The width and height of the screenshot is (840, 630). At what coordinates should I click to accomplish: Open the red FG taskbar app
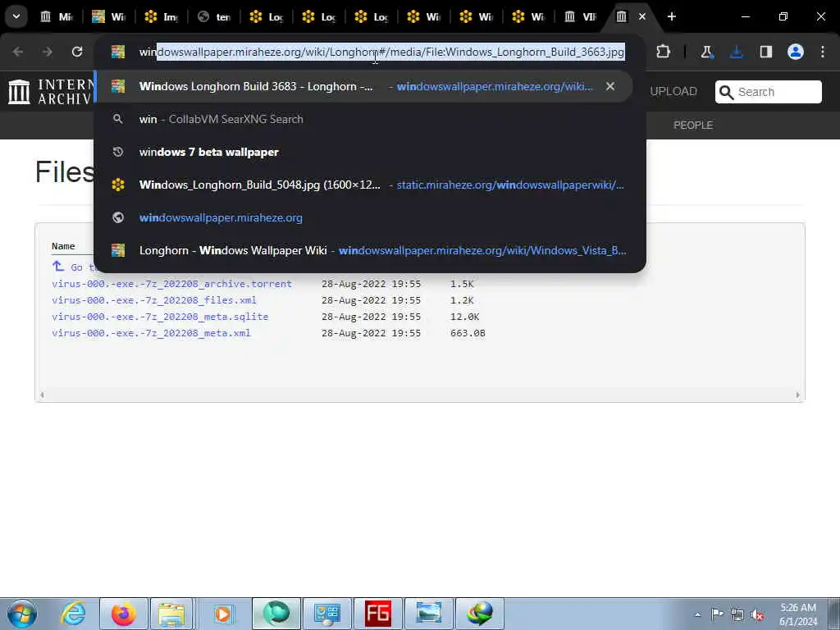(377, 614)
